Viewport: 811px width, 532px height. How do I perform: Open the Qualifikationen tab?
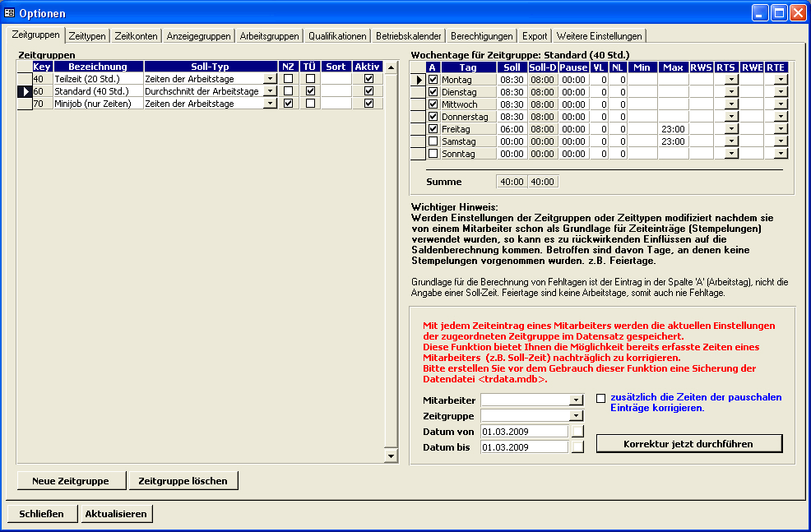pyautogui.click(x=337, y=36)
